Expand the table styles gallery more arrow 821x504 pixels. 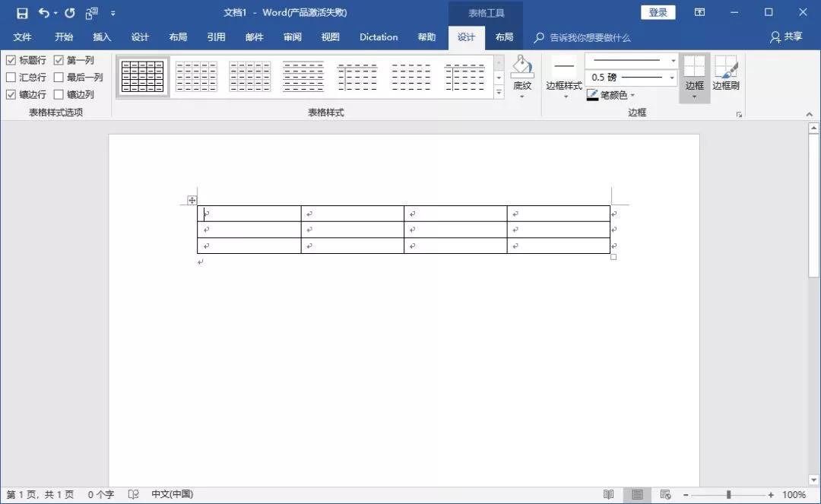[x=499, y=93]
